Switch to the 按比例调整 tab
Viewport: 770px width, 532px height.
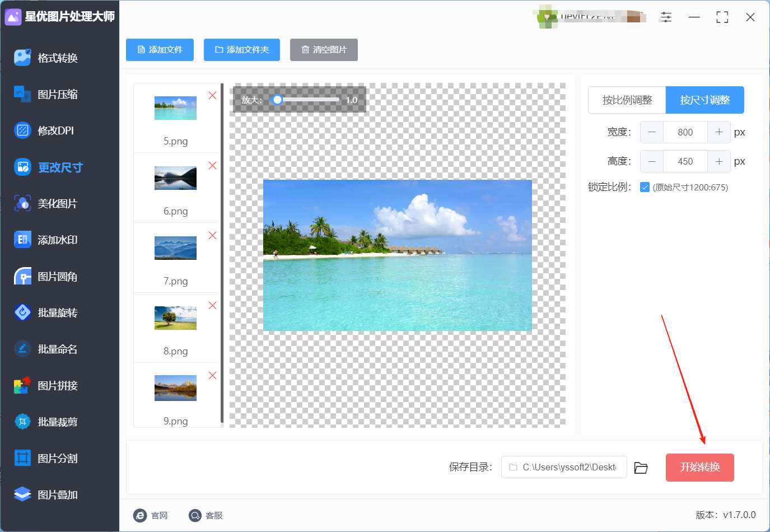(627, 100)
